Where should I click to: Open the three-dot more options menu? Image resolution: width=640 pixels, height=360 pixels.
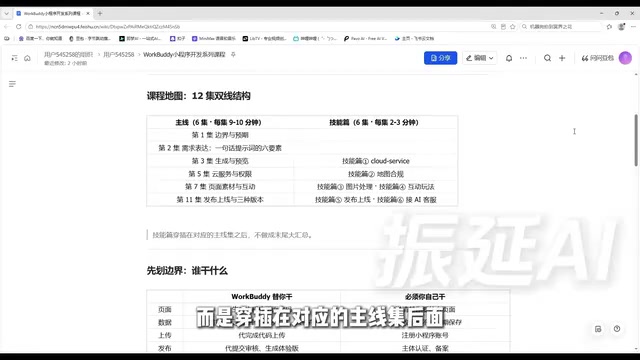point(523,58)
